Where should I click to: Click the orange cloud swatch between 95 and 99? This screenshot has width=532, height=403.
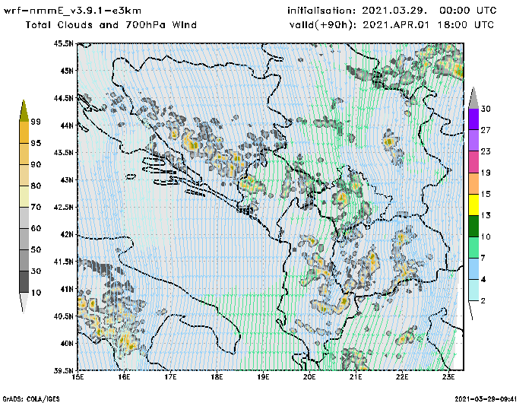(24, 132)
